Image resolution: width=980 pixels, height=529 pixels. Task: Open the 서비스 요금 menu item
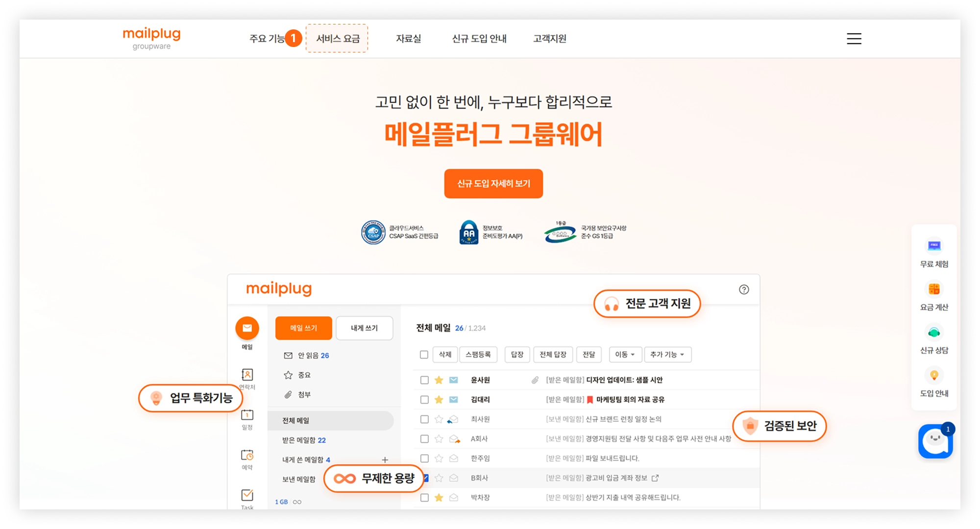point(338,39)
